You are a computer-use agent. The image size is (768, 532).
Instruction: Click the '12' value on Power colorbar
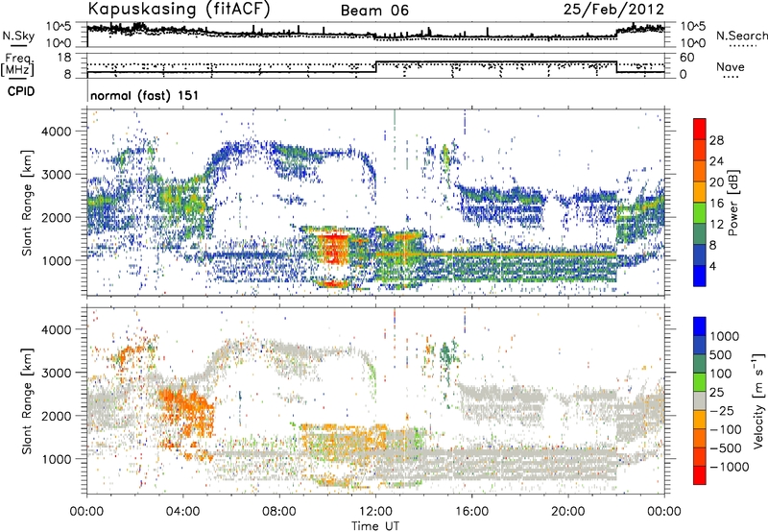pyautogui.click(x=716, y=225)
